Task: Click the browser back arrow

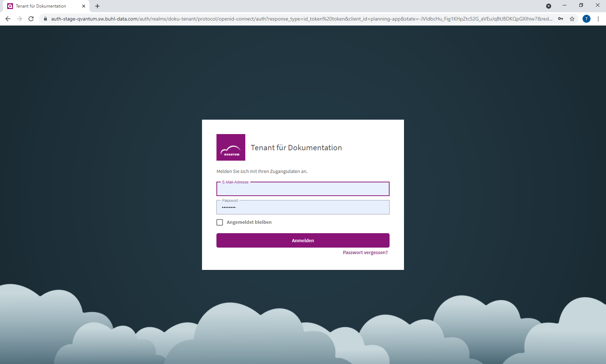Action: point(8,19)
